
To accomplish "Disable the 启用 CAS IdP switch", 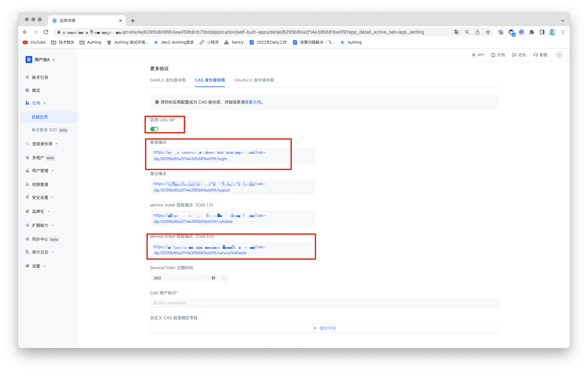I will tap(154, 129).
